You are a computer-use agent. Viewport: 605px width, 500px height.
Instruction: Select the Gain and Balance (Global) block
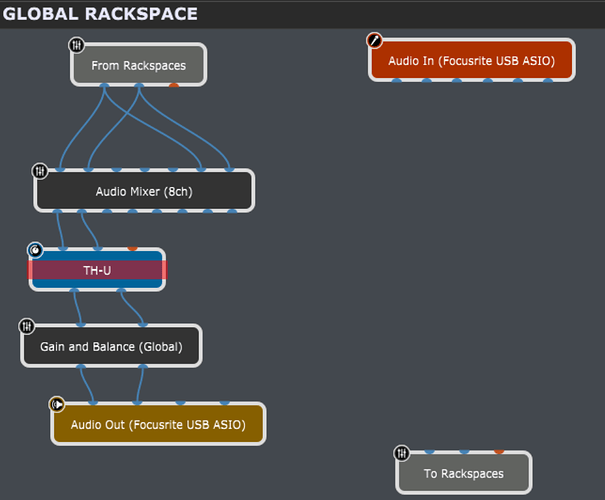[111, 346]
